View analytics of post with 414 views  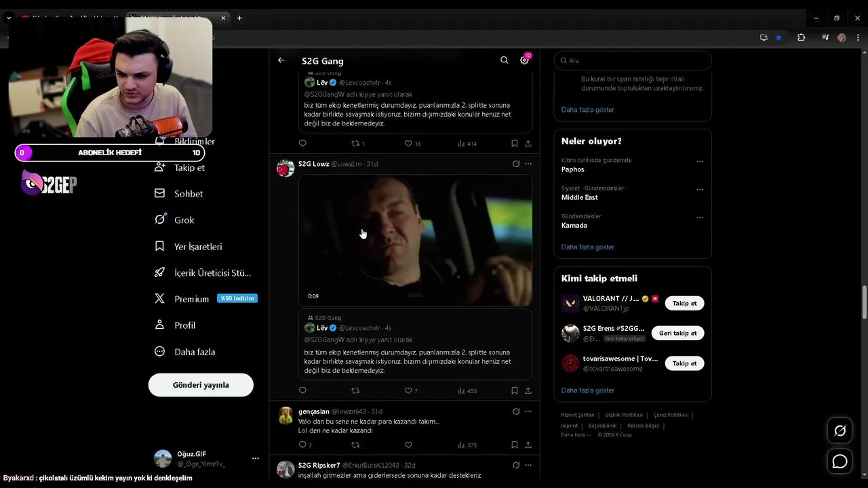467,143
